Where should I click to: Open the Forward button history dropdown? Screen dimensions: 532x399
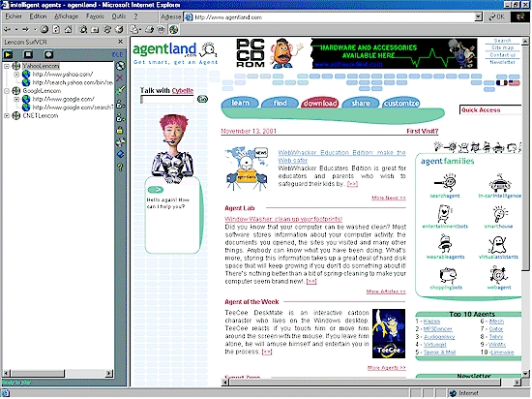[x=35, y=30]
